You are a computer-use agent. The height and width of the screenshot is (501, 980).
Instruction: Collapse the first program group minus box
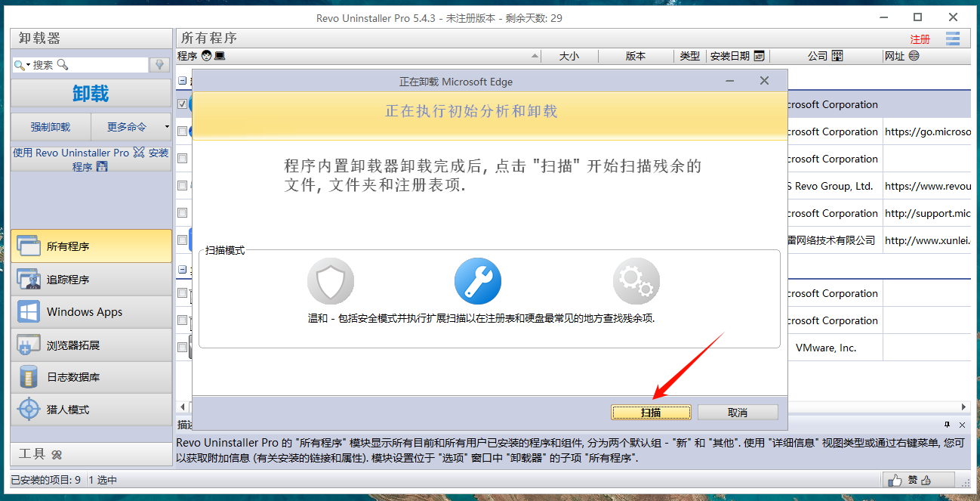click(x=182, y=79)
